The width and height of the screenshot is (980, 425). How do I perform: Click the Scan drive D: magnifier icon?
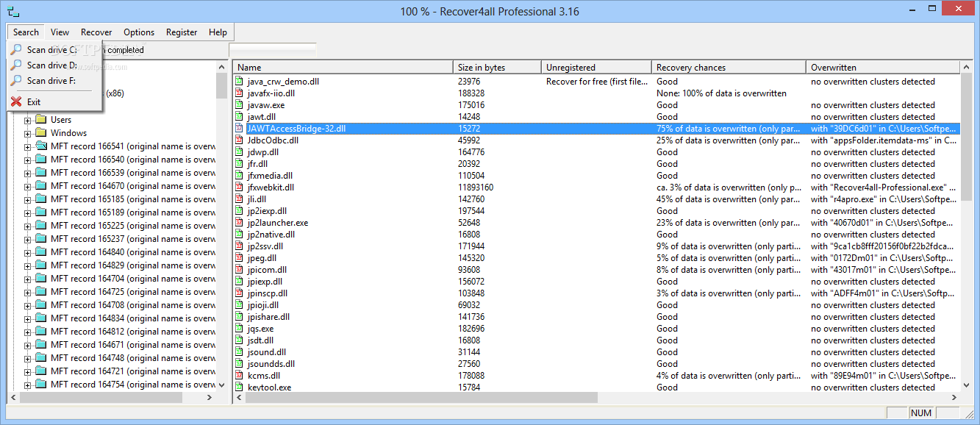16,65
